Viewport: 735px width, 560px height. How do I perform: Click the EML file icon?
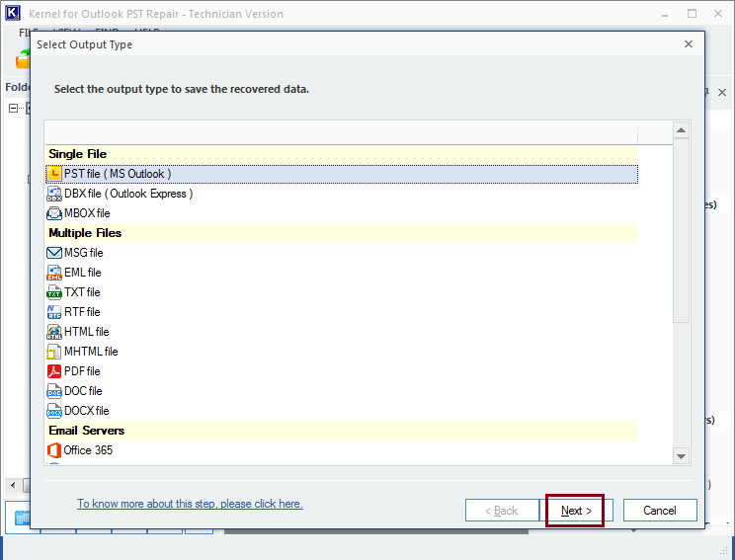click(x=54, y=273)
